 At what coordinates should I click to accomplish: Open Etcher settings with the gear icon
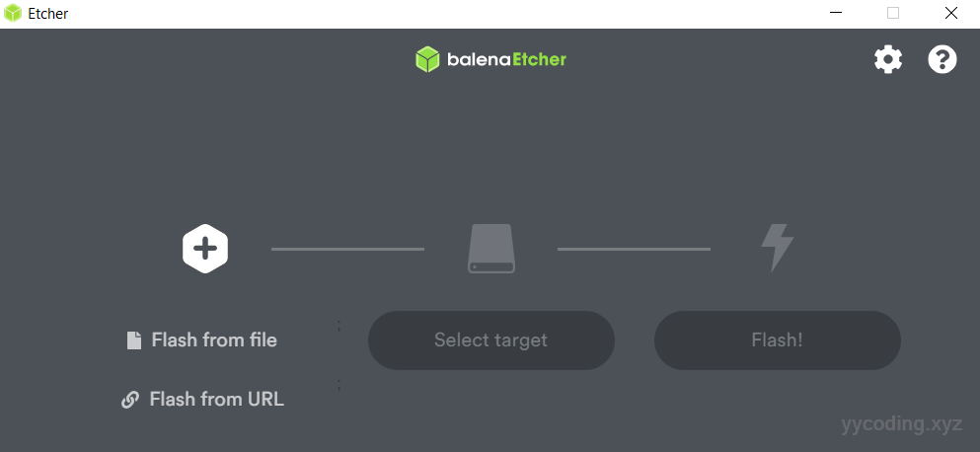[888, 59]
